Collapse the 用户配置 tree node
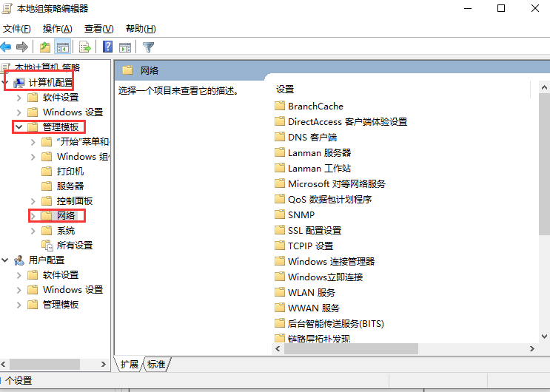Screen dimensions: 550x392 (x=5, y=260)
